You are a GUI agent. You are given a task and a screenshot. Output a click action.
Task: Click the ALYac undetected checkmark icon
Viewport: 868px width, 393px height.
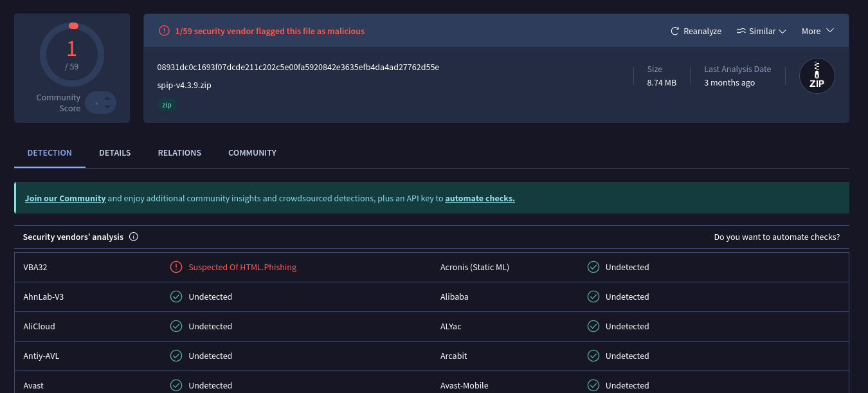[593, 326]
